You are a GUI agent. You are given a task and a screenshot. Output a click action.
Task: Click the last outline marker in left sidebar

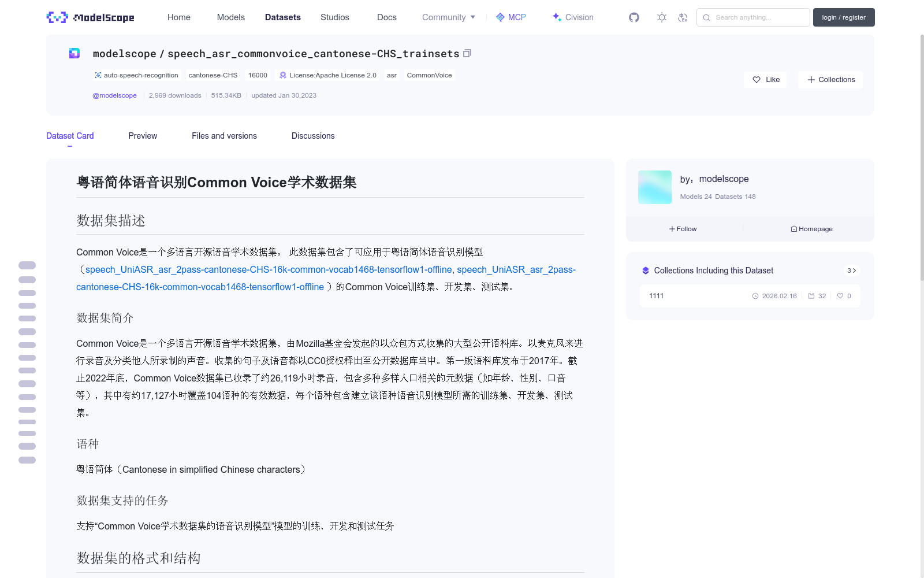(27, 460)
